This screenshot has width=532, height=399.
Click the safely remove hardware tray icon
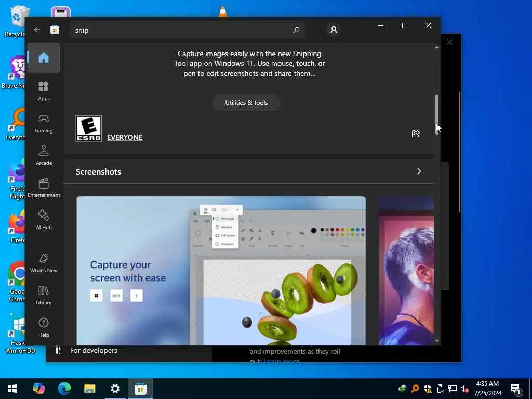tap(440, 389)
